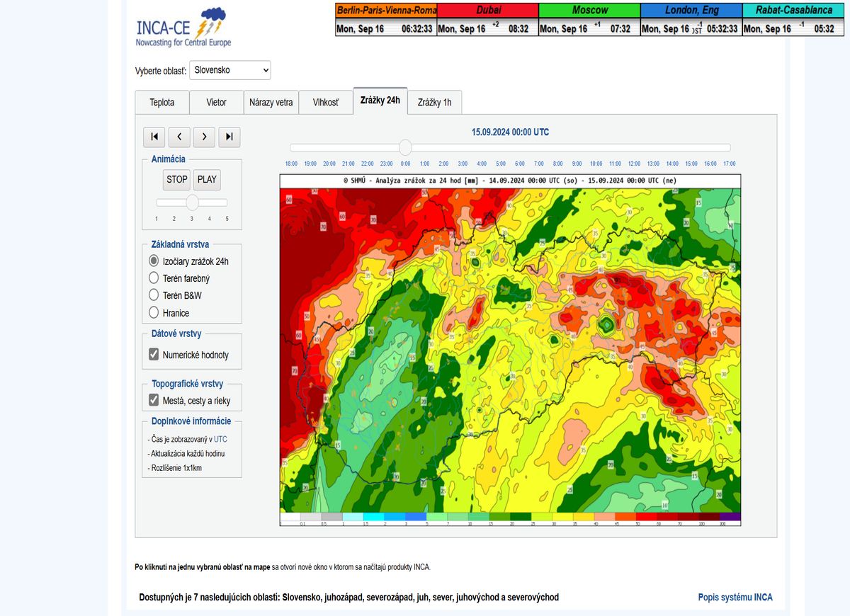Toggle the Numerické hodnoty checkbox
The width and height of the screenshot is (850, 616).
click(x=154, y=355)
